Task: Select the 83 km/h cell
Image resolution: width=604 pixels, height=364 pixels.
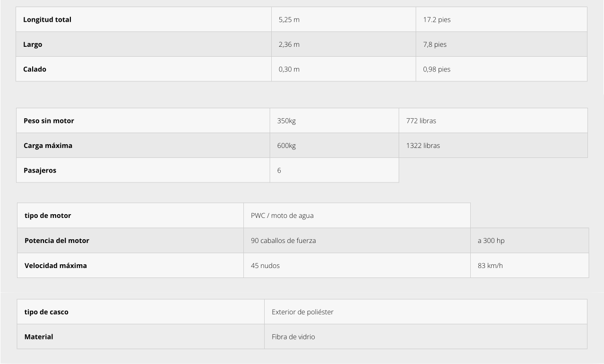Action: click(530, 266)
